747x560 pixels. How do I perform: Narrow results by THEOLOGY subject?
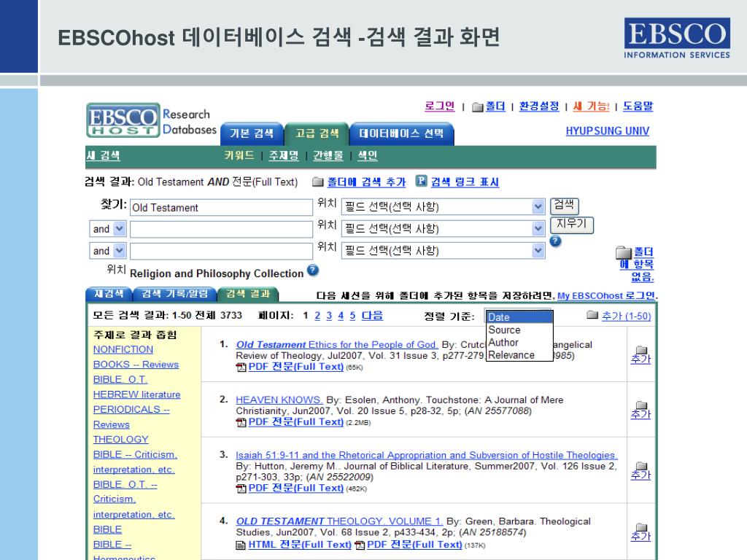(x=120, y=440)
